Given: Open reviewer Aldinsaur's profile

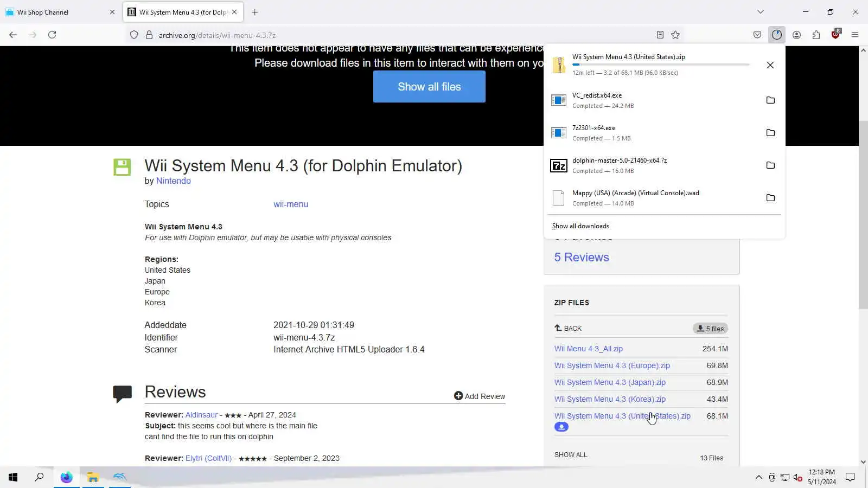Looking at the screenshot, I should [201, 415].
